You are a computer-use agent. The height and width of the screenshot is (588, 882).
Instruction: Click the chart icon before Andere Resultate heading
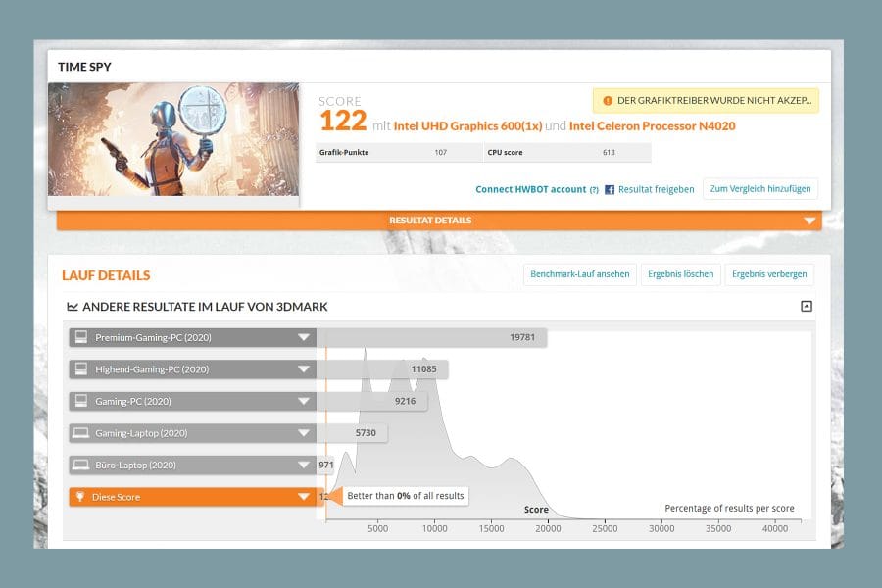pos(72,307)
